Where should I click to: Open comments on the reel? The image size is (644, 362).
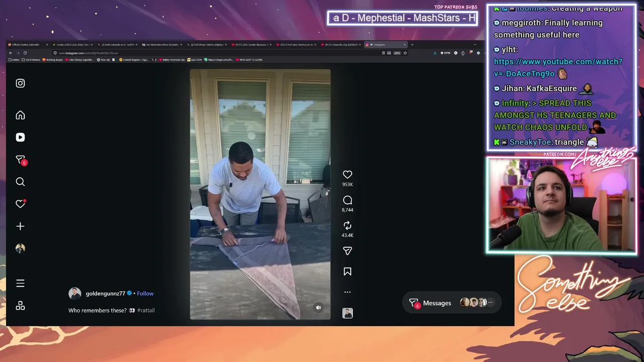coord(347,200)
